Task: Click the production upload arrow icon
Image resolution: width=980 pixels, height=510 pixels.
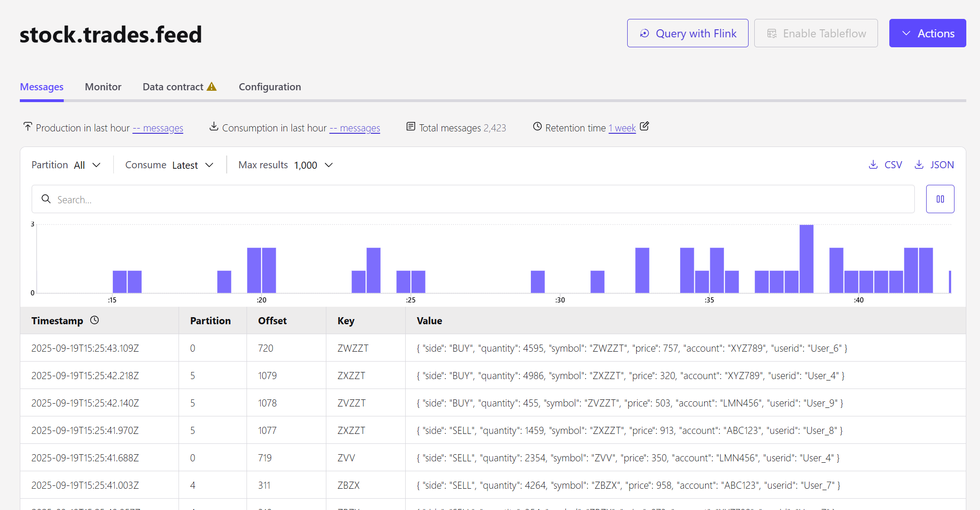Action: tap(28, 127)
